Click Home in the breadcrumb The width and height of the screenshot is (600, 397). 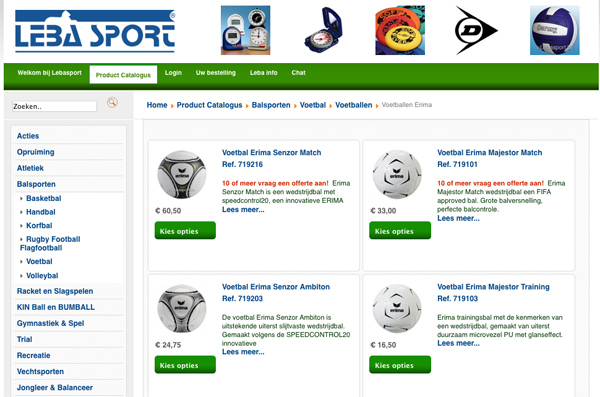[x=157, y=105]
